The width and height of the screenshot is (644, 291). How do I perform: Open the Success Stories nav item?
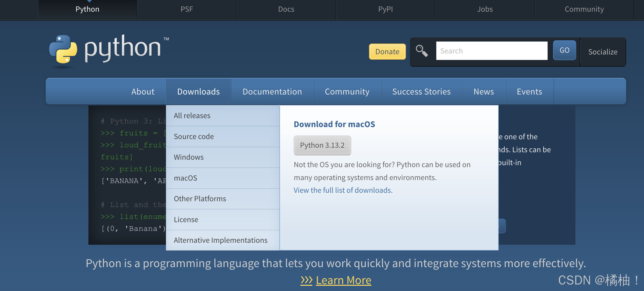pos(421,92)
